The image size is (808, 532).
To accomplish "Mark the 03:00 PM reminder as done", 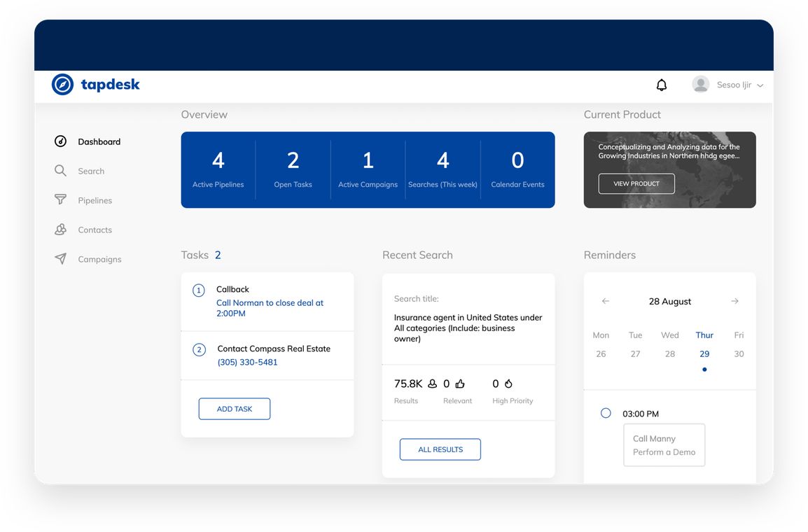I will coord(605,413).
